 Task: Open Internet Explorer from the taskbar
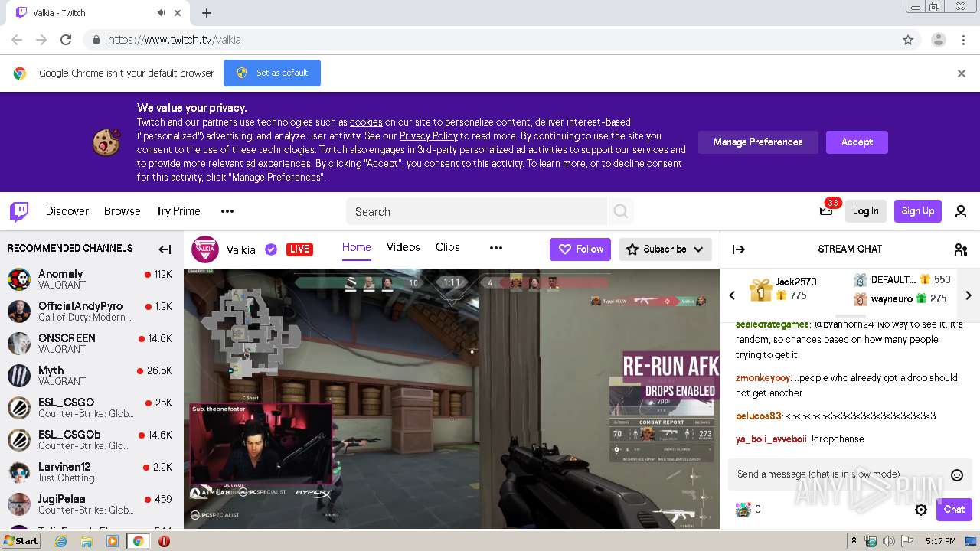[61, 541]
